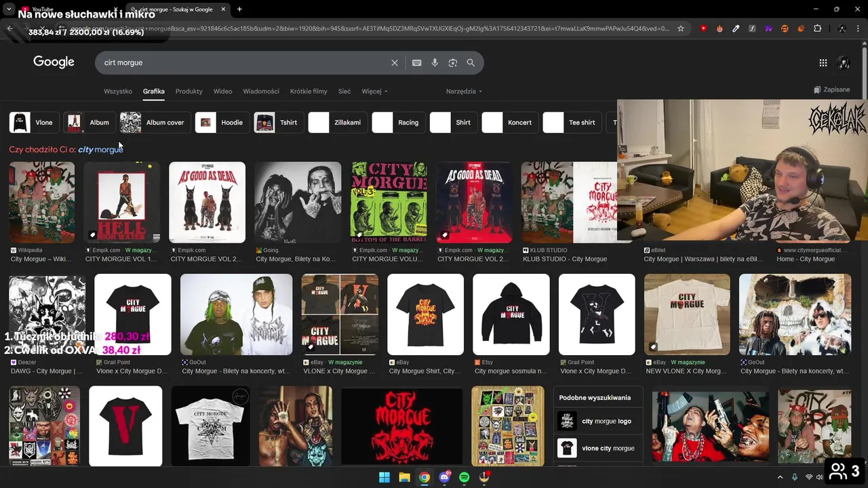Open the Etsy City Morgue hoodie image
This screenshot has width=868, height=488.
click(511, 314)
